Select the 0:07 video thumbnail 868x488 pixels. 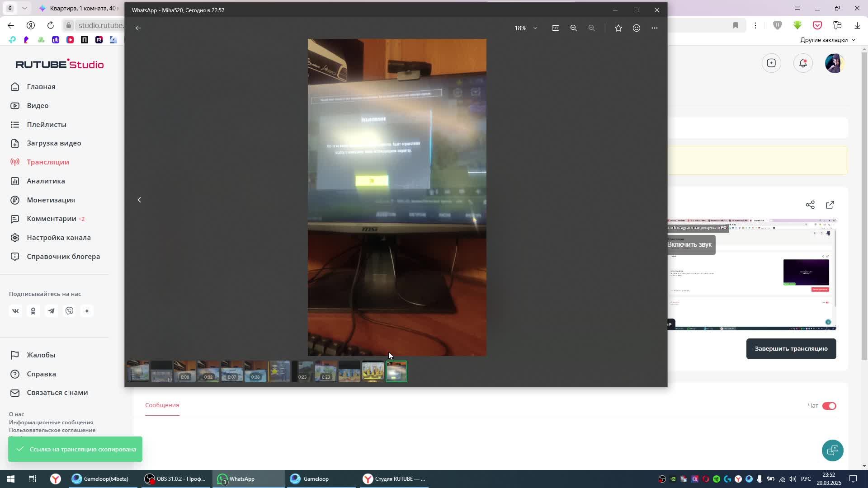(231, 371)
